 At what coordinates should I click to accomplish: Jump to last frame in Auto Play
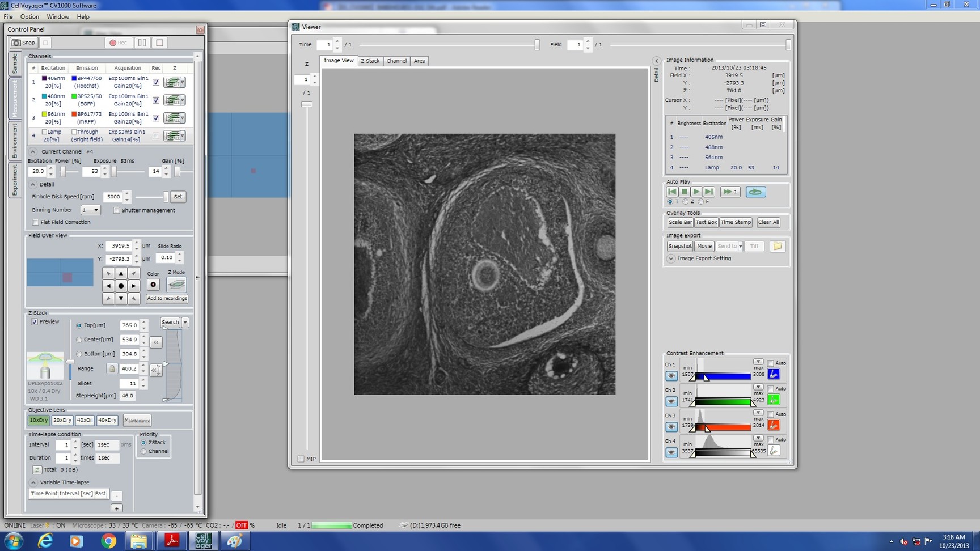coord(709,192)
